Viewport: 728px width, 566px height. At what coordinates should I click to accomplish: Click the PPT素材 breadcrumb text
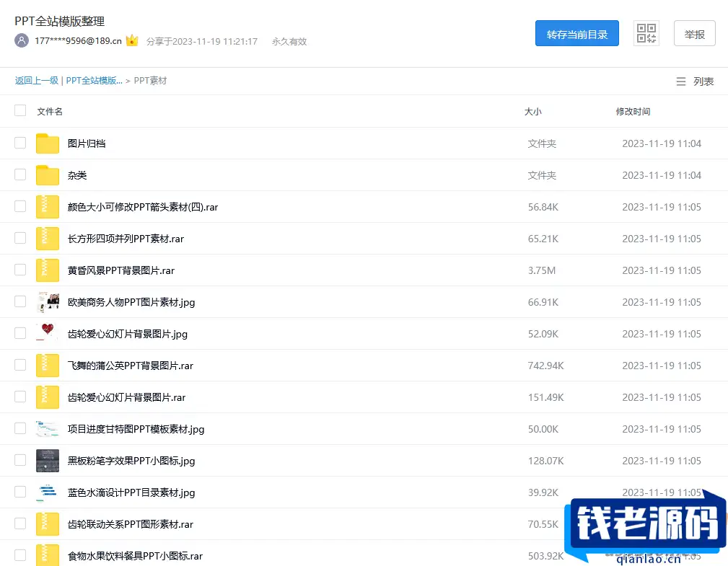[150, 81]
